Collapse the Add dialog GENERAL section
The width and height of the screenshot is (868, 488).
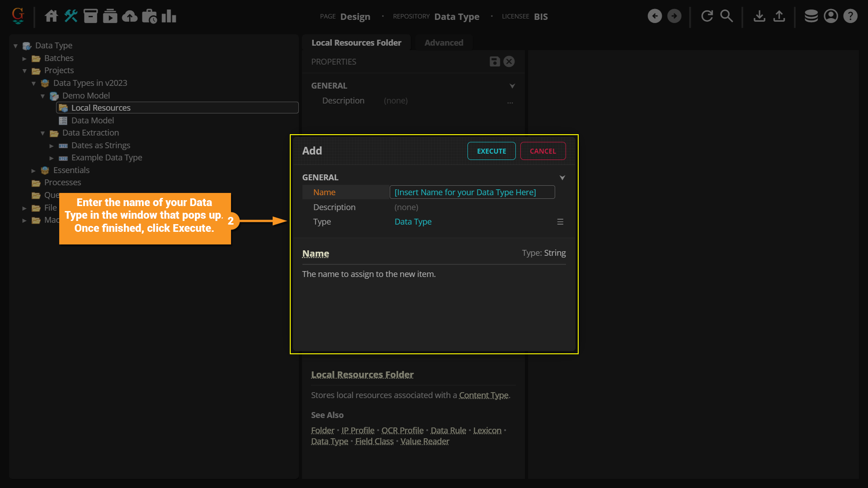coord(562,178)
